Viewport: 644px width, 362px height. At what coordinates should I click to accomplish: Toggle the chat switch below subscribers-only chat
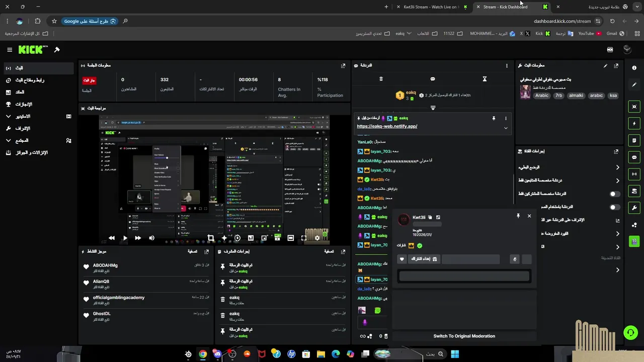614,207
